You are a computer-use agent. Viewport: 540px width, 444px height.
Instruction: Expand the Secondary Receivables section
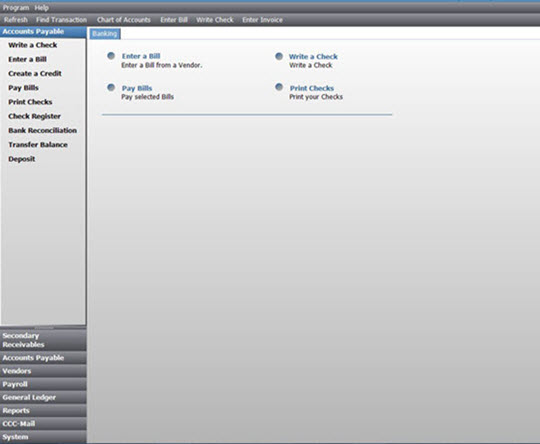[x=43, y=340]
